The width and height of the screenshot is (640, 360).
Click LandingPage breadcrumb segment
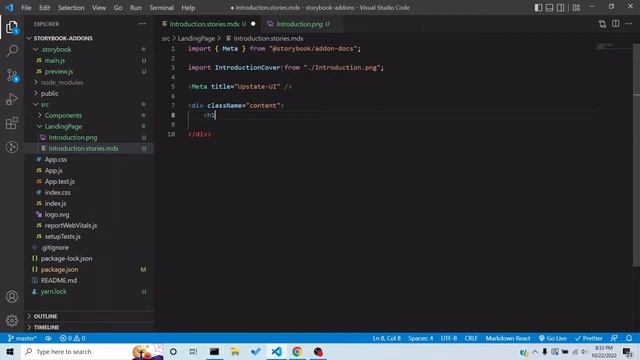click(x=196, y=38)
